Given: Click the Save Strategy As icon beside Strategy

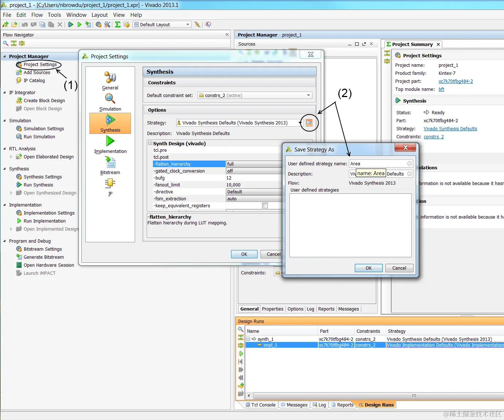Looking at the screenshot, I should 309,123.
